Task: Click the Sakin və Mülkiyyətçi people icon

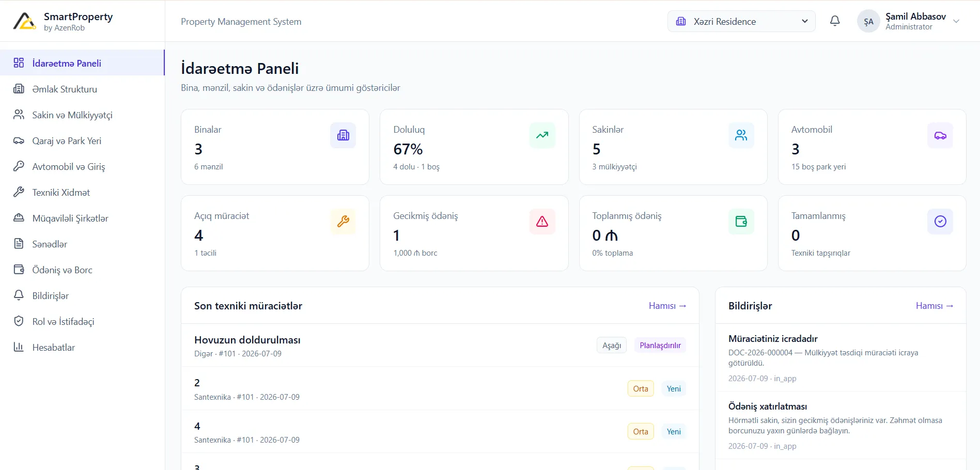Action: (x=19, y=115)
